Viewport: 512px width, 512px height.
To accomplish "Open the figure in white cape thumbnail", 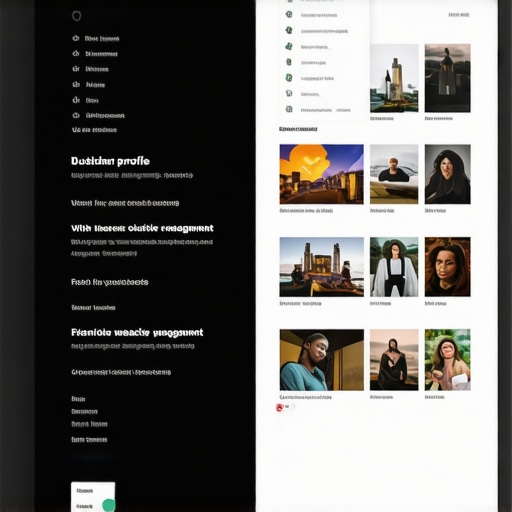I will tap(394, 267).
